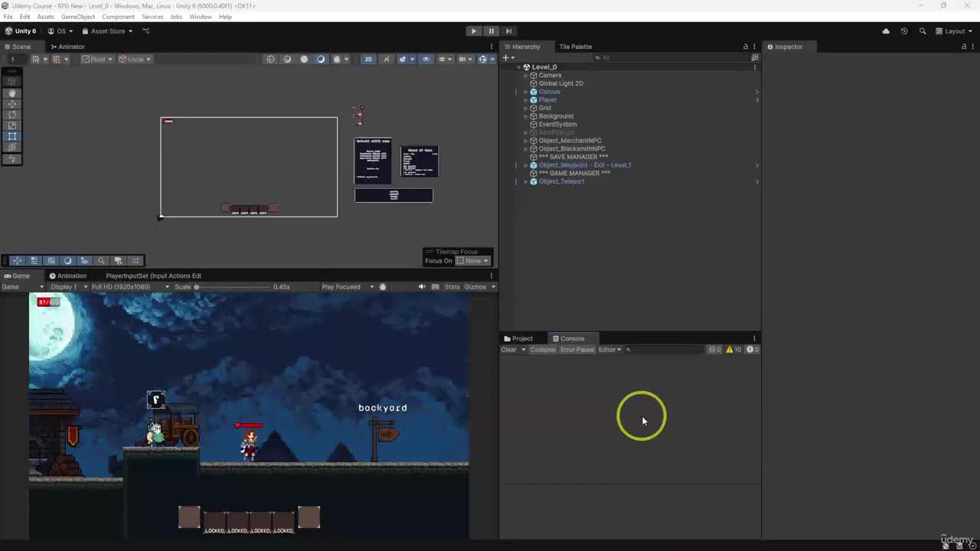Open Tilemap Focus On None dropdown
980x551 pixels.
tap(472, 261)
